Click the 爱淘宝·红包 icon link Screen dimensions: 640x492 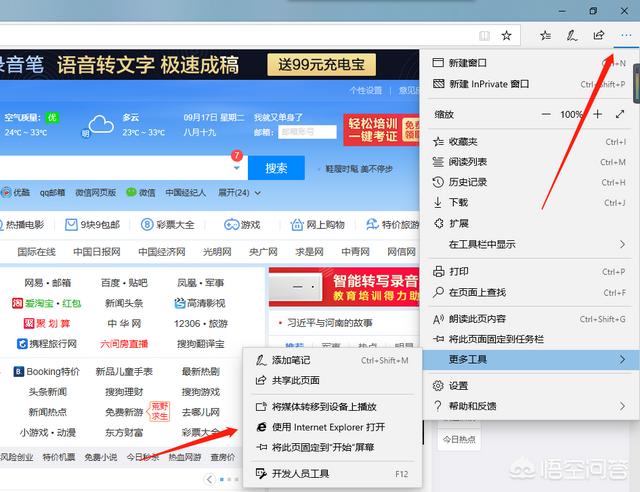click(x=17, y=303)
